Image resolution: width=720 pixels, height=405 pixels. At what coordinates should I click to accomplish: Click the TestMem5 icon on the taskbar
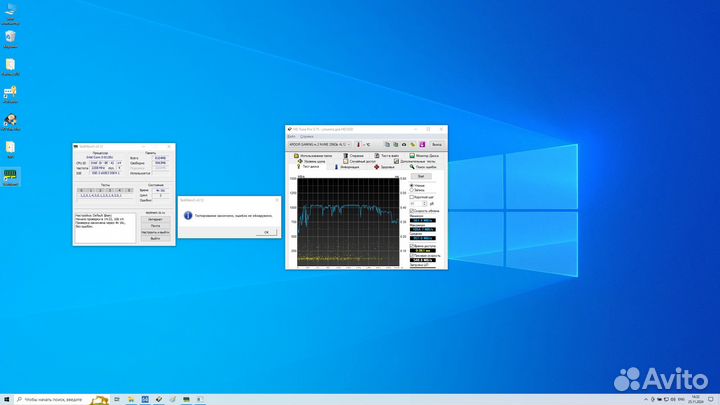click(x=186, y=399)
